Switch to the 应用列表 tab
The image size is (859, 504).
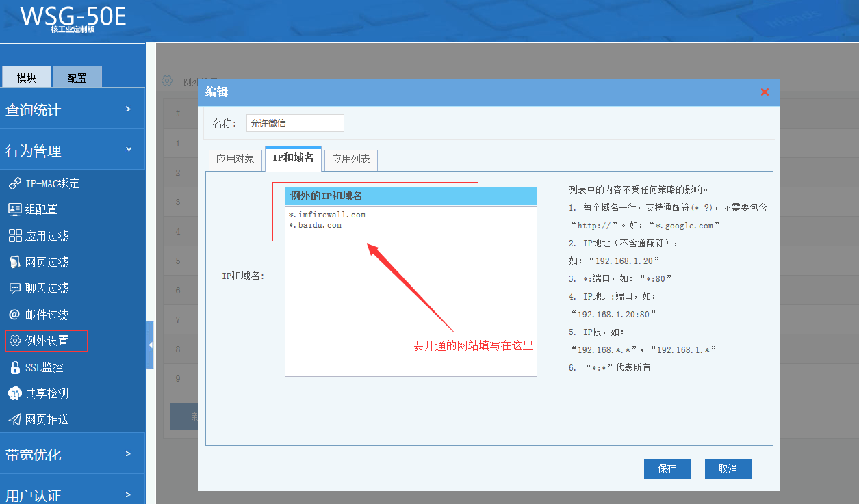coord(350,159)
